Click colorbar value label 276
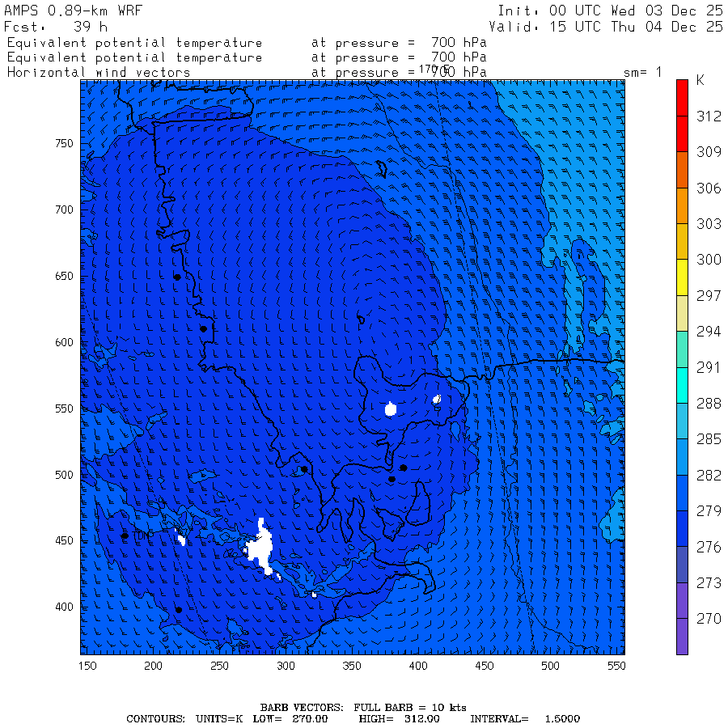This screenshot has height=728, width=728. pyautogui.click(x=709, y=547)
